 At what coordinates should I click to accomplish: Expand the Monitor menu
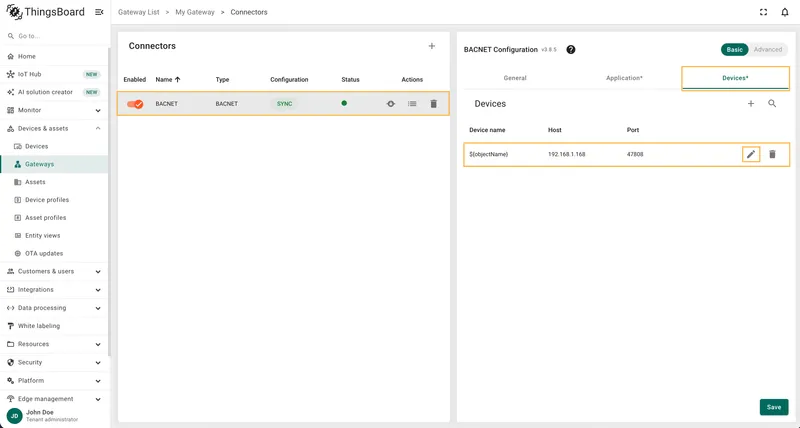54,110
